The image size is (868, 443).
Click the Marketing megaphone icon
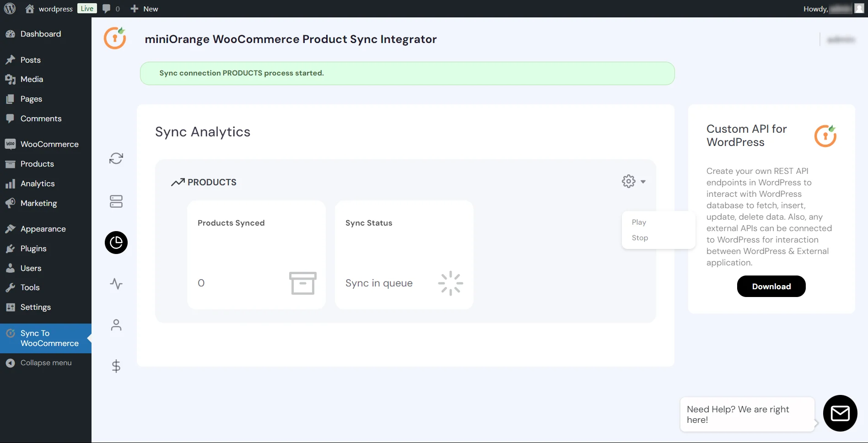[10, 203]
